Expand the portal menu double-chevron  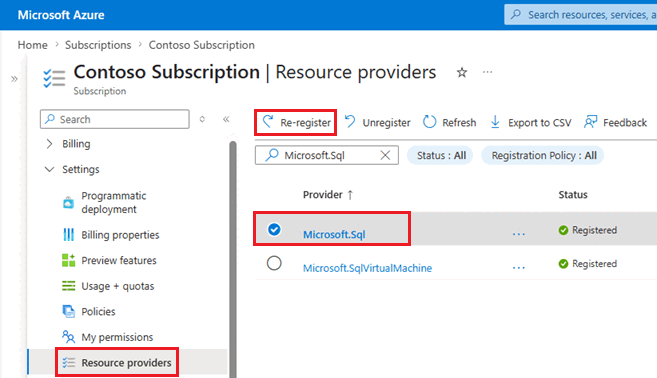(x=14, y=79)
